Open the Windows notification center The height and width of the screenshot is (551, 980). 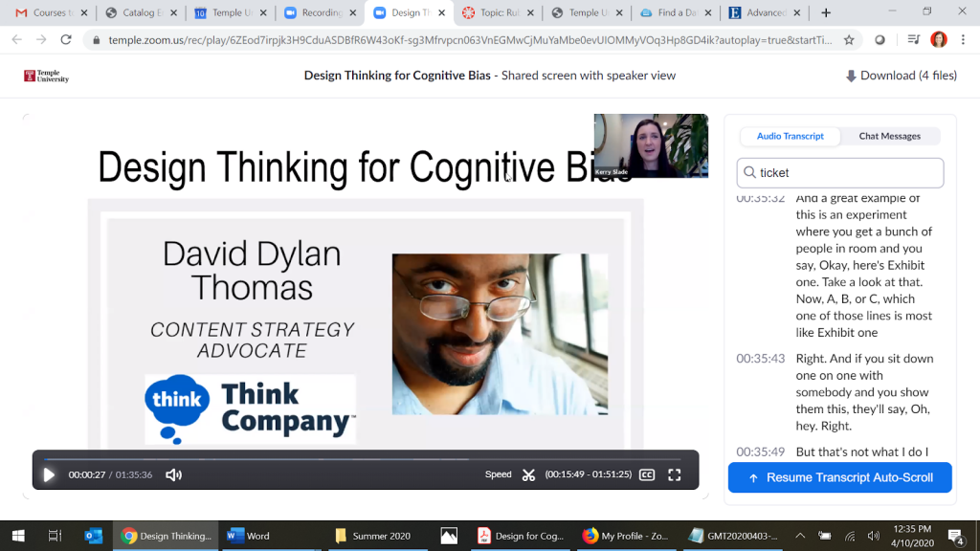956,536
